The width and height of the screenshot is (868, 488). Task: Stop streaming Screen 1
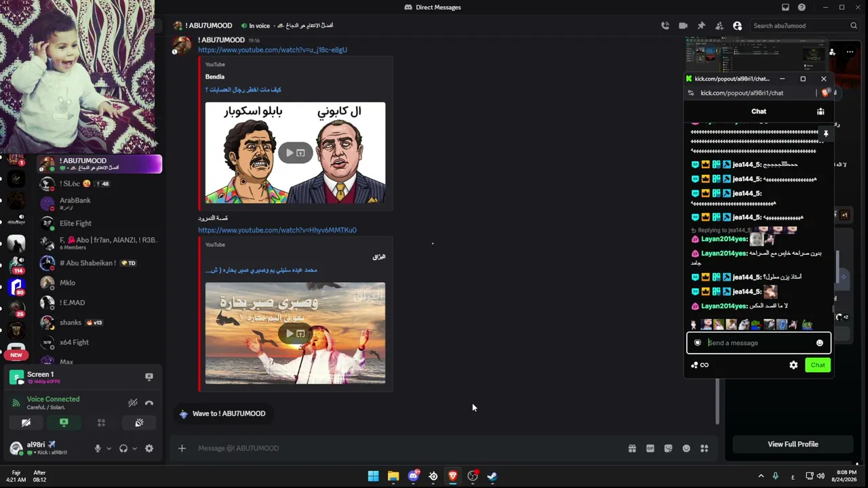(x=149, y=377)
